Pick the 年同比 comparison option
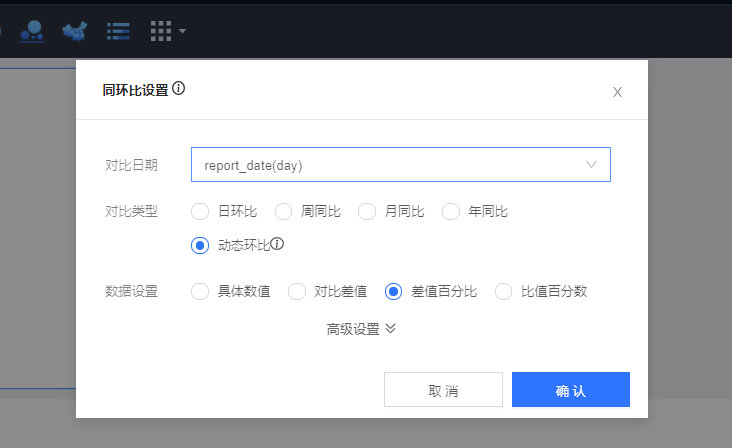The height and width of the screenshot is (448, 732). click(451, 211)
